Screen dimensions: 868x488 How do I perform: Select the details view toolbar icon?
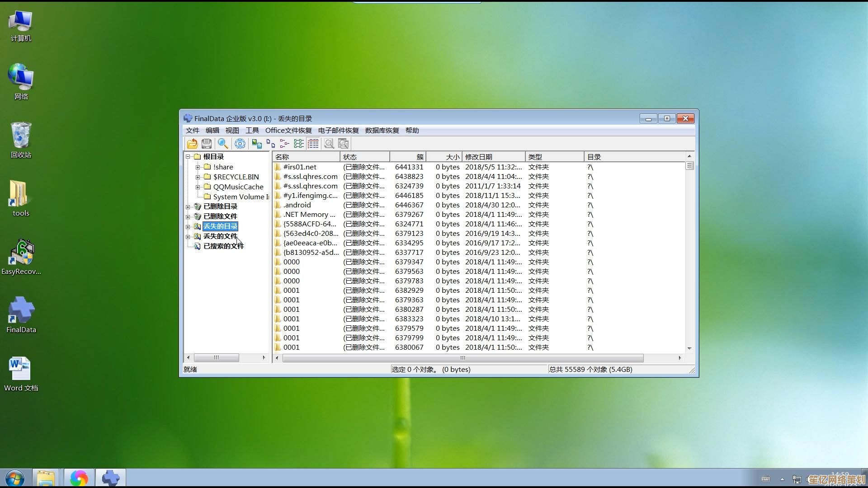tap(313, 144)
